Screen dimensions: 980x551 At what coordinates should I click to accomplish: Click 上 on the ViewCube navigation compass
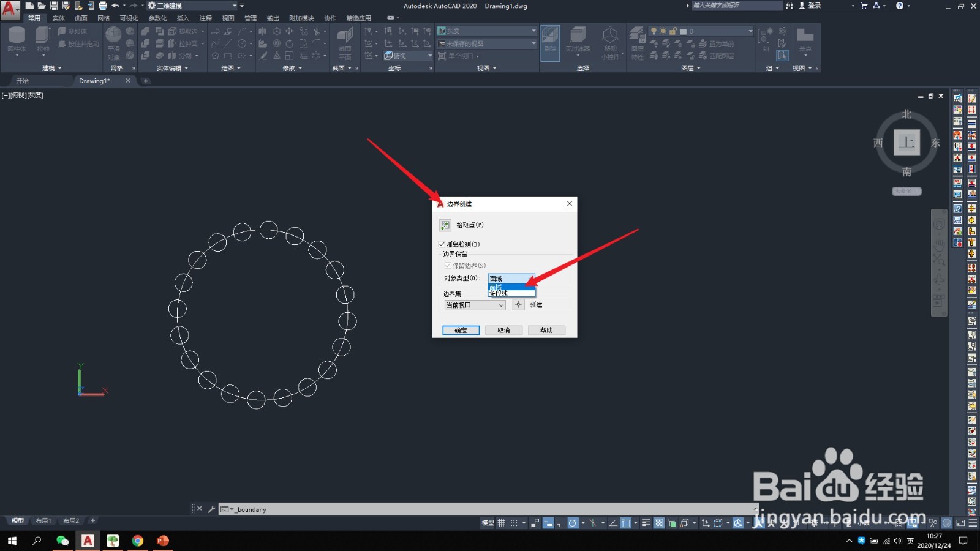click(x=907, y=143)
